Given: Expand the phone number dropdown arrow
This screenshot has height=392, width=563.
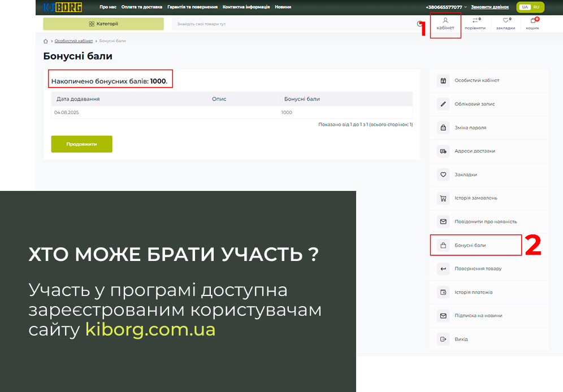Looking at the screenshot, I should pos(465,7).
